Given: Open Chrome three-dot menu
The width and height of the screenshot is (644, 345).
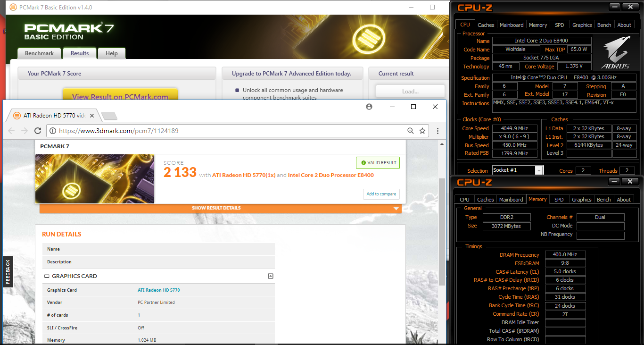Looking at the screenshot, I should click(x=438, y=131).
